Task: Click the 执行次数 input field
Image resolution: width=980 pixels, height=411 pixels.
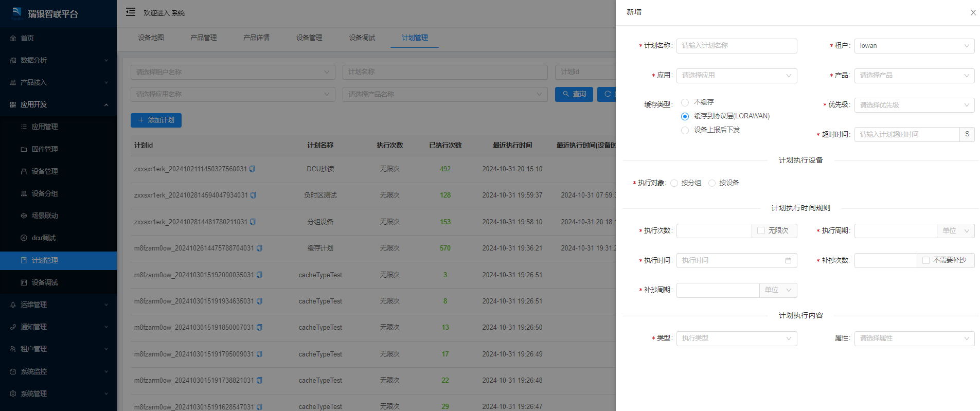Action: (714, 231)
